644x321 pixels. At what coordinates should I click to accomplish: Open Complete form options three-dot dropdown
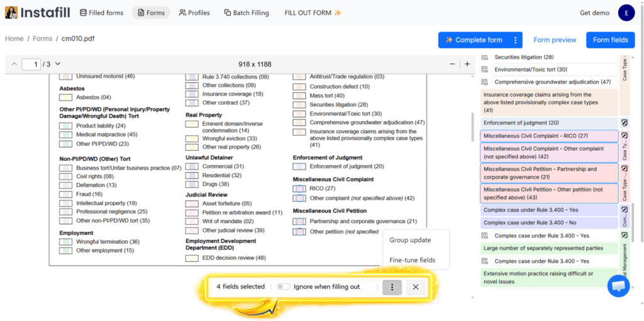[x=516, y=40]
